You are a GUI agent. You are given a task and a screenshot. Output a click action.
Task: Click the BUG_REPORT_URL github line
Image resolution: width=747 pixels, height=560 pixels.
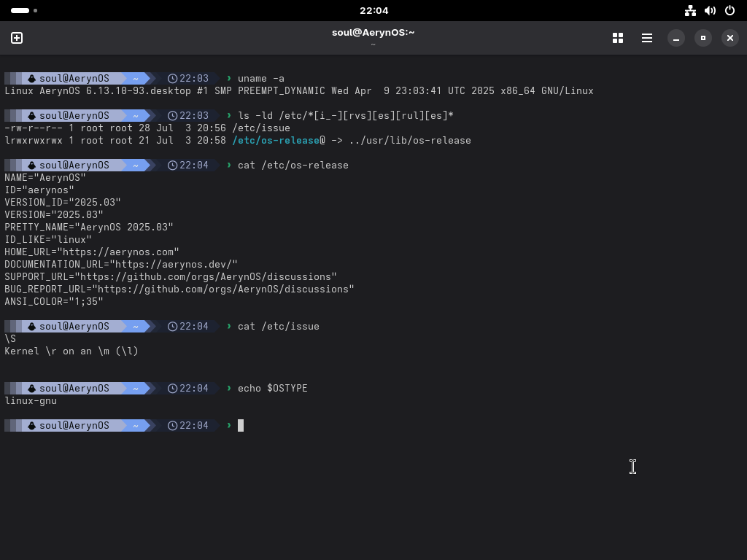(179, 289)
